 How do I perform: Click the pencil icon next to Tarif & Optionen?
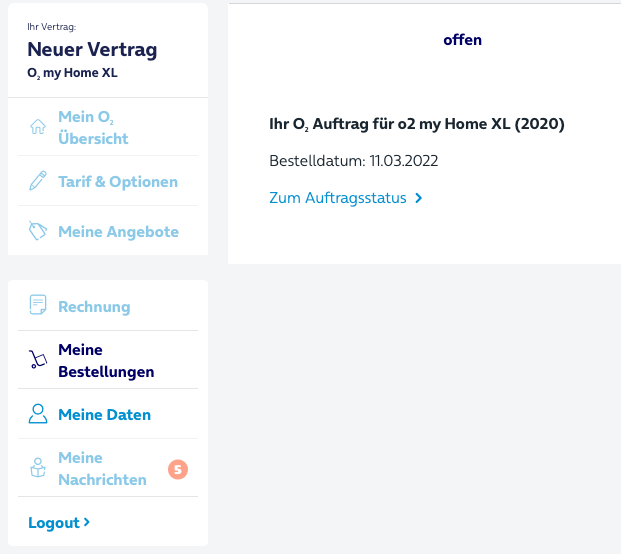(x=38, y=181)
